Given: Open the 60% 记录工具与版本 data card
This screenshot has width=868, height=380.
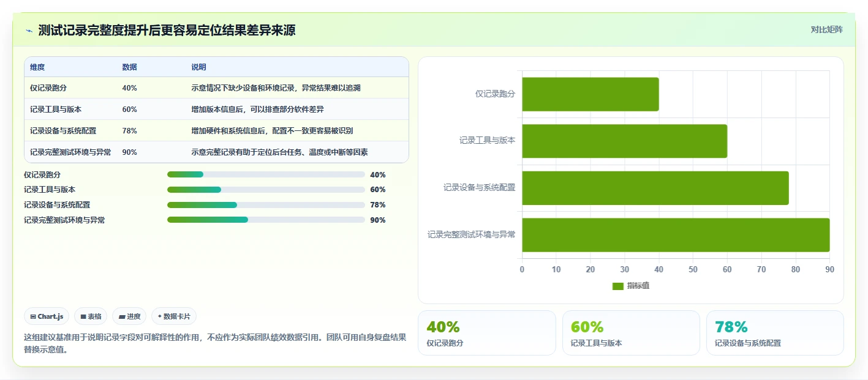Looking at the screenshot, I should coord(631,333).
